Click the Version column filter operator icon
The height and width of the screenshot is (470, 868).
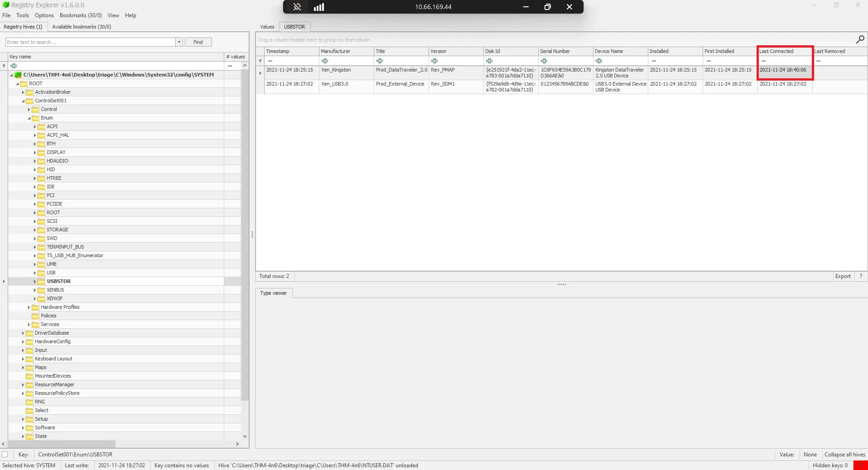click(434, 61)
